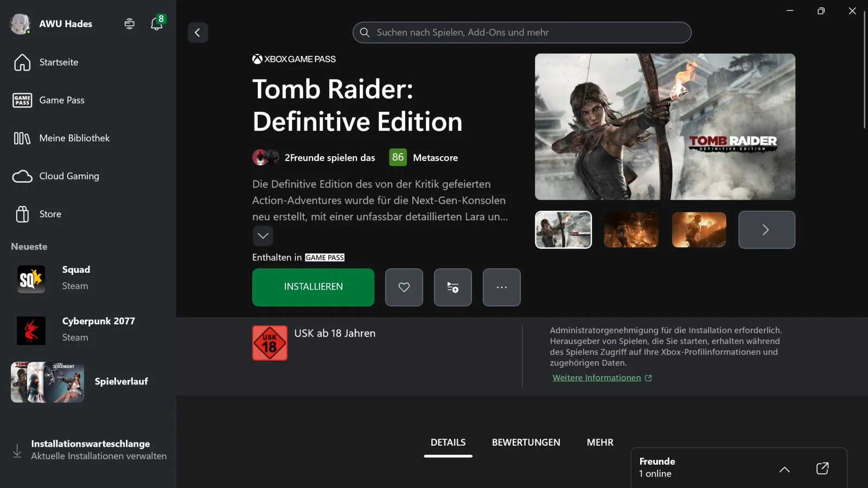The width and height of the screenshot is (868, 488).
Task: Open the AWU Hades profile avatar
Action: click(x=20, y=24)
